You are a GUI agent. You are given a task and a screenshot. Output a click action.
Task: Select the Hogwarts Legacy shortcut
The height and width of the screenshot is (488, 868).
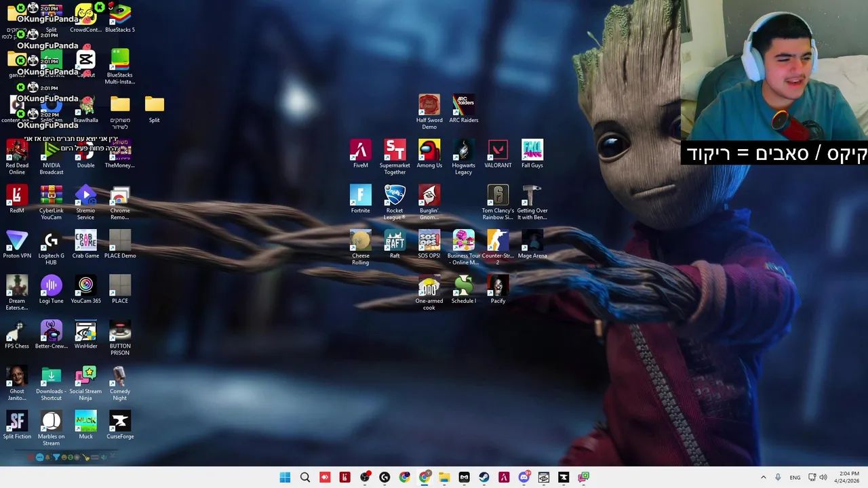pos(464,157)
